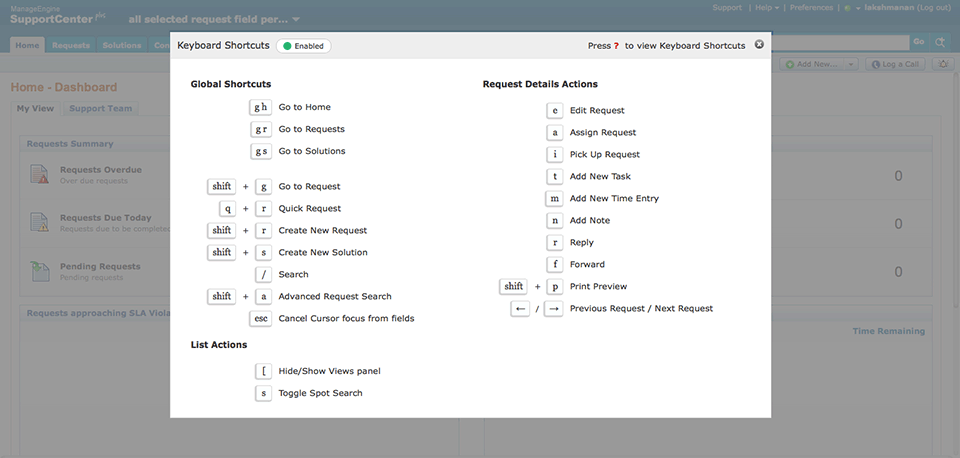The height and width of the screenshot is (458, 960).
Task: Expand the Add New dropdown arrow
Action: (850, 64)
